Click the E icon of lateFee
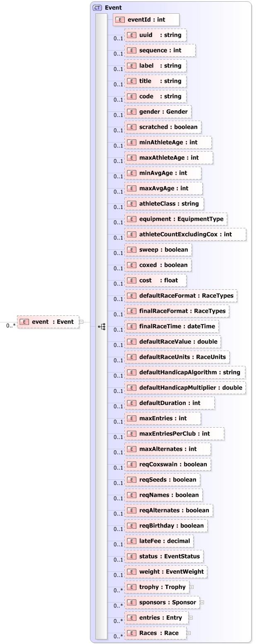The image size is (257, 644). 131,541
